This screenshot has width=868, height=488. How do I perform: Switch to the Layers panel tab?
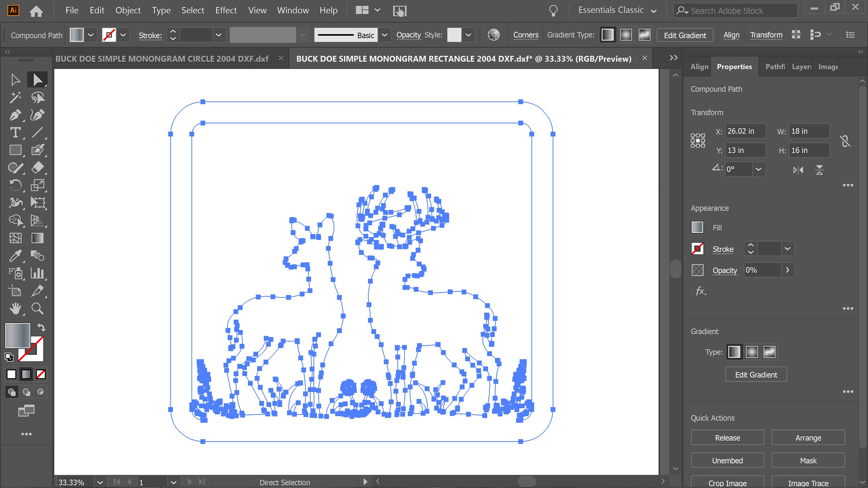[802, 66]
